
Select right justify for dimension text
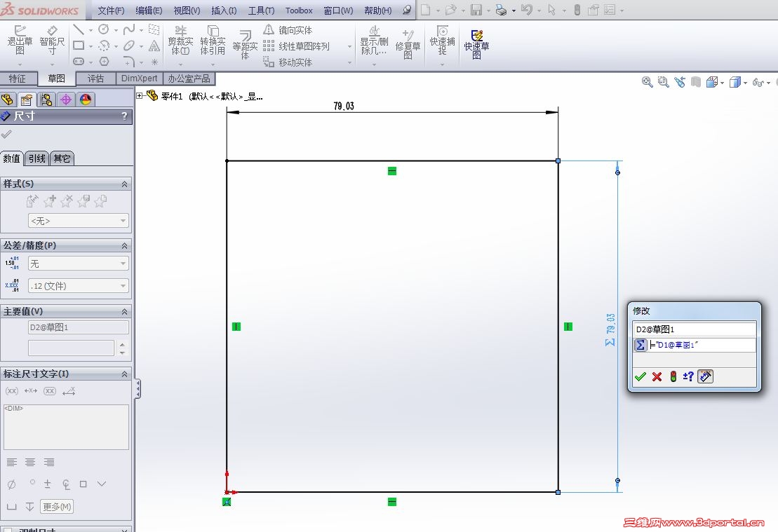(48, 462)
